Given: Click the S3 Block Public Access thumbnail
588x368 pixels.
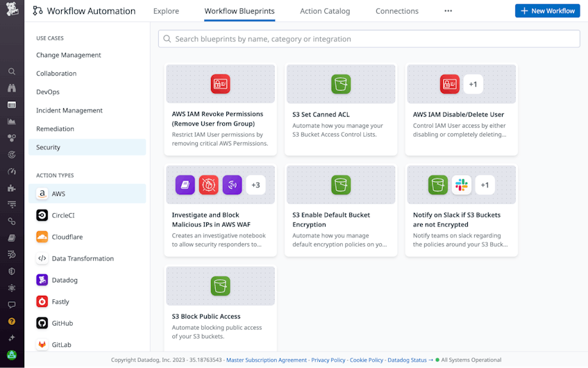Looking at the screenshot, I should pyautogui.click(x=221, y=286).
